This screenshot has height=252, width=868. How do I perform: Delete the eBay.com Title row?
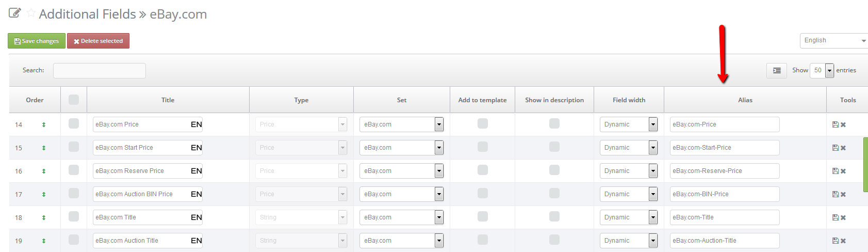pos(843,217)
